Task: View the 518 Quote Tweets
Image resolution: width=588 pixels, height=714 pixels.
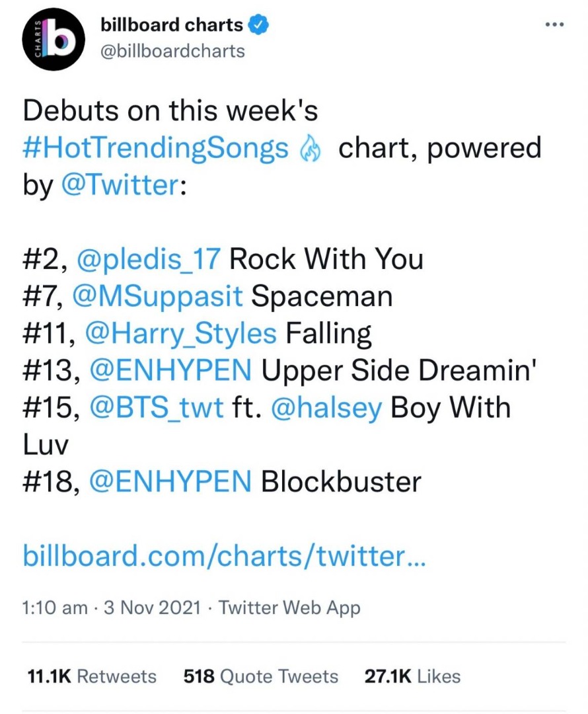Action: click(x=261, y=676)
